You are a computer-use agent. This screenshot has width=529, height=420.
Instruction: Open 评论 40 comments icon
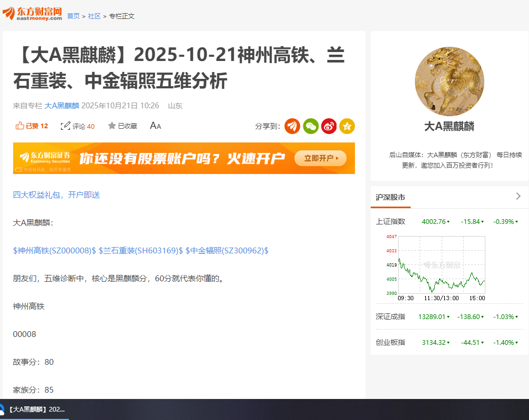[78, 126]
